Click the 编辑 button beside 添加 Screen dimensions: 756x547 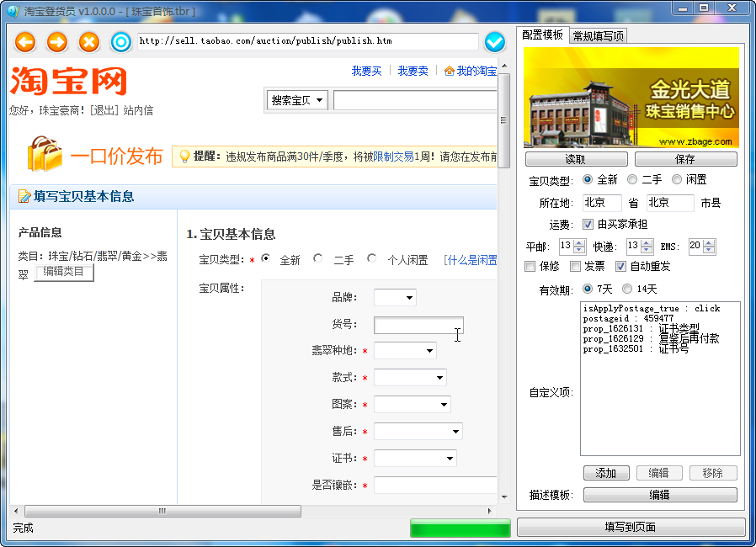coord(659,473)
